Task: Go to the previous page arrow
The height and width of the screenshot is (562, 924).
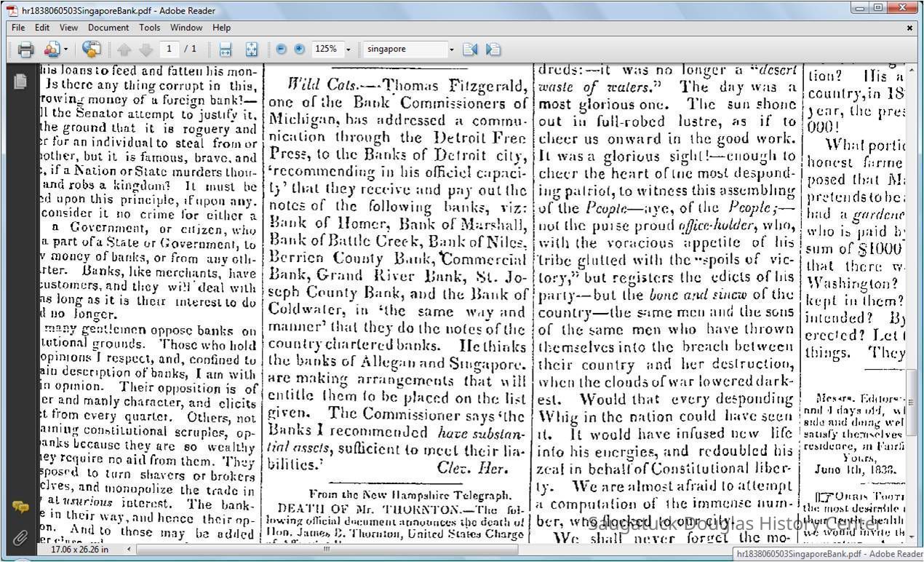Action: 124,50
